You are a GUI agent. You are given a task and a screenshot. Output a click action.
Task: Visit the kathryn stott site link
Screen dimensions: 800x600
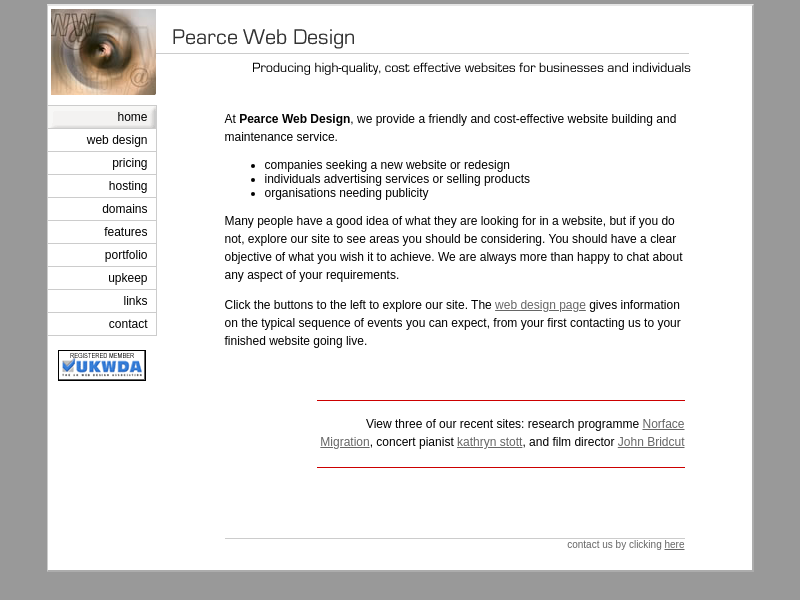(489, 442)
